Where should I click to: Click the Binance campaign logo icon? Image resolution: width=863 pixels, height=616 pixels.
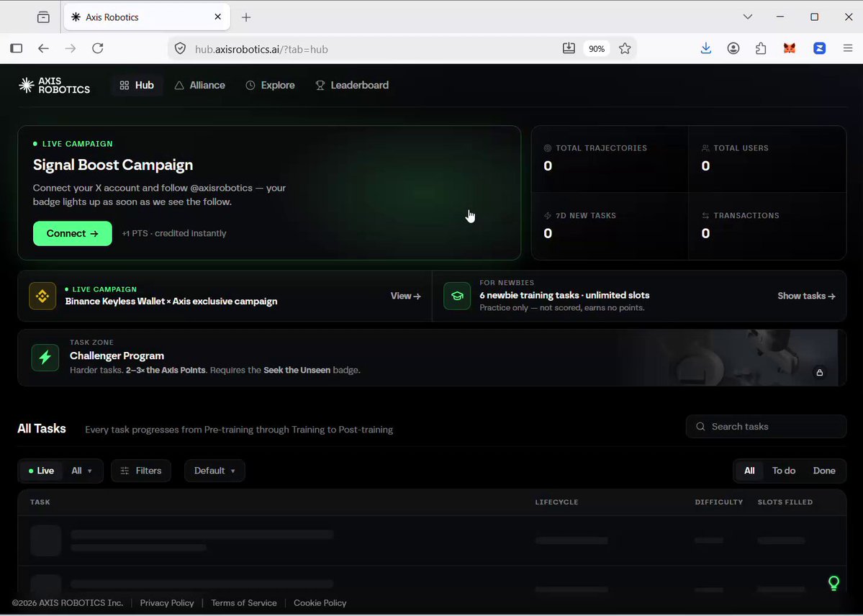click(x=42, y=296)
